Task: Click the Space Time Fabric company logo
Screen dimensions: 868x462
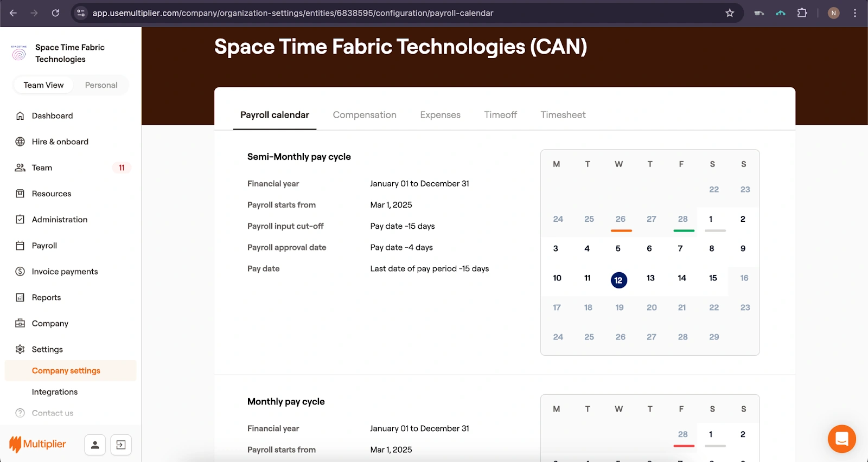Action: [19, 53]
